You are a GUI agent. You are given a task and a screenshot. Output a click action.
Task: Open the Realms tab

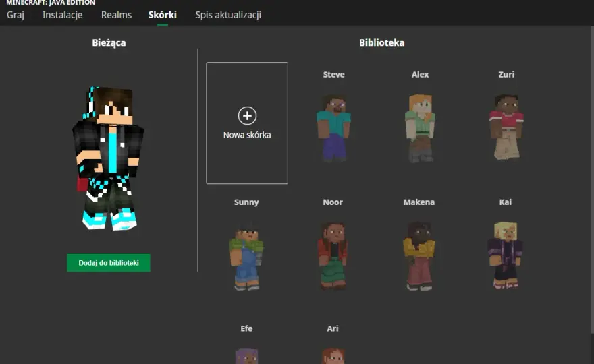point(116,15)
